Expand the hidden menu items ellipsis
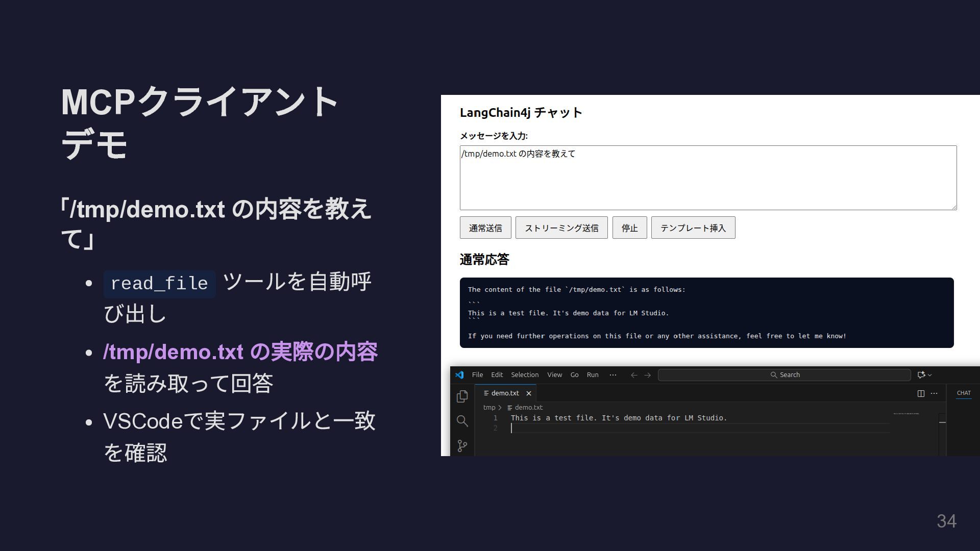Screen dimensions: 980x551 pyautogui.click(x=613, y=374)
